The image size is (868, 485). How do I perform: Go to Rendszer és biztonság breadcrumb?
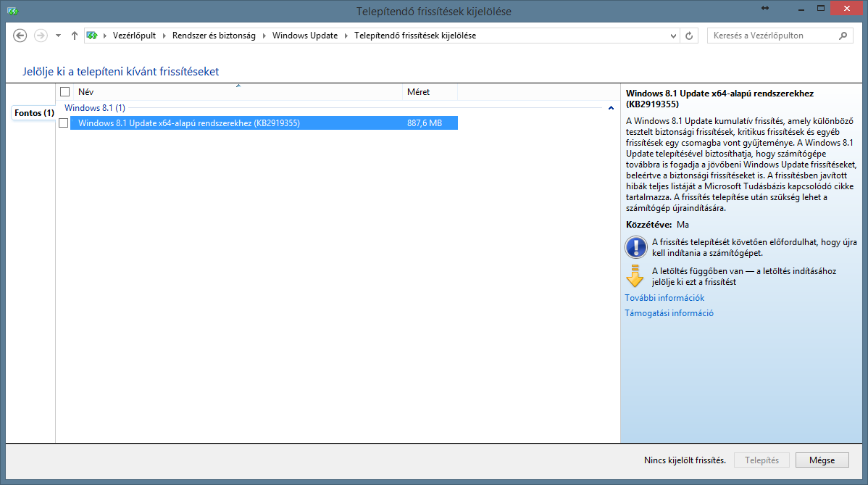pos(214,36)
